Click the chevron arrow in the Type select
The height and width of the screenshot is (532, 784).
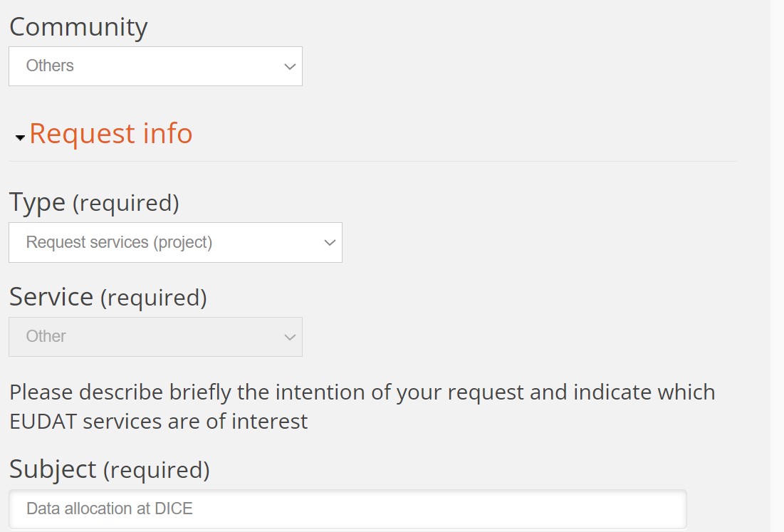click(329, 242)
